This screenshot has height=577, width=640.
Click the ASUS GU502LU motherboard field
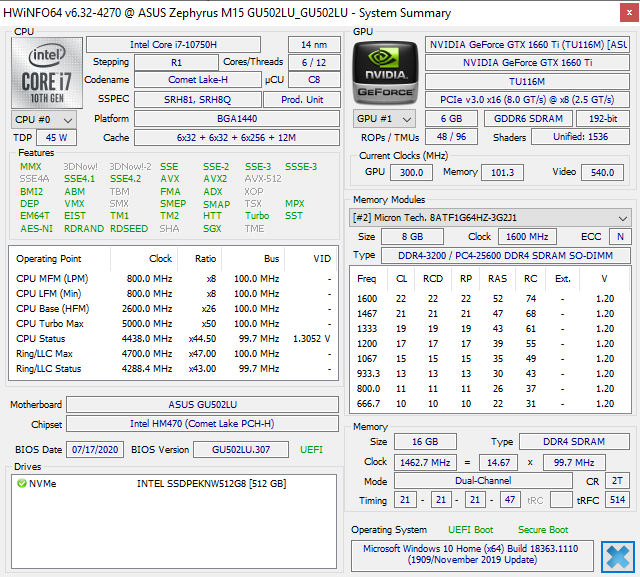pos(202,404)
